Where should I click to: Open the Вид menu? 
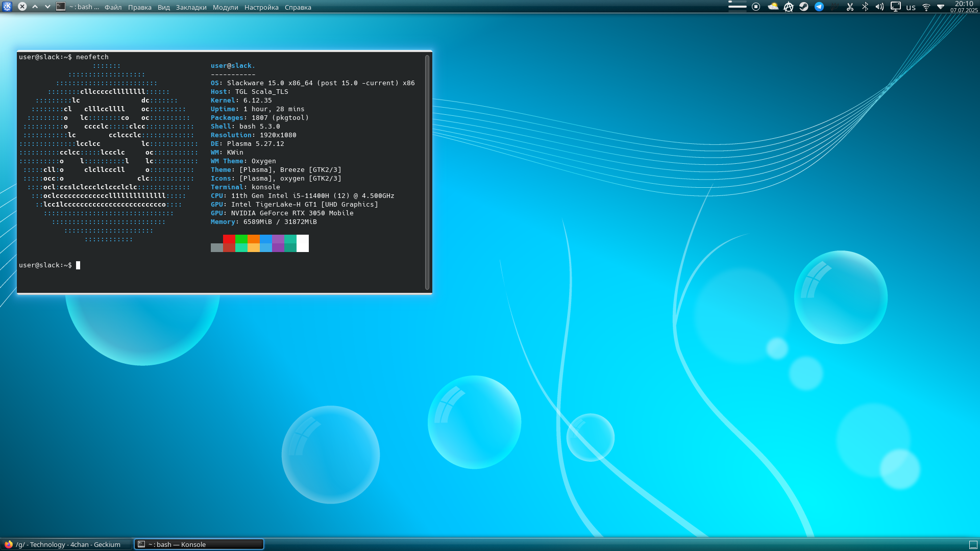click(164, 7)
